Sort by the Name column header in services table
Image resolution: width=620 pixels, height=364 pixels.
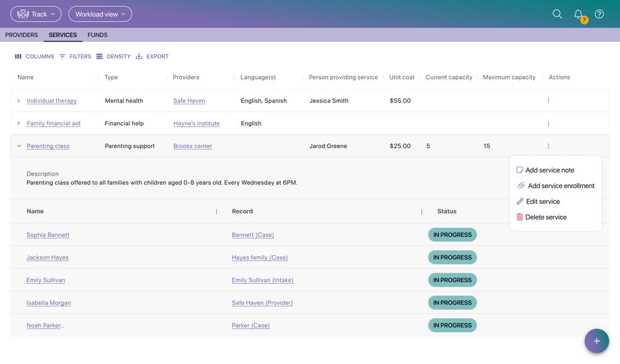tap(25, 77)
